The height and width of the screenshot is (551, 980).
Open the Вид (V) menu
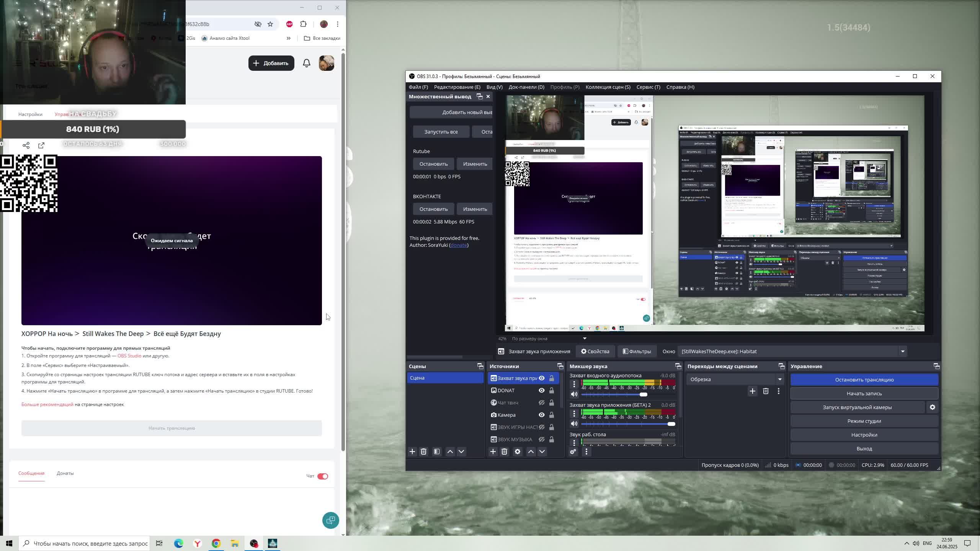[x=495, y=87]
